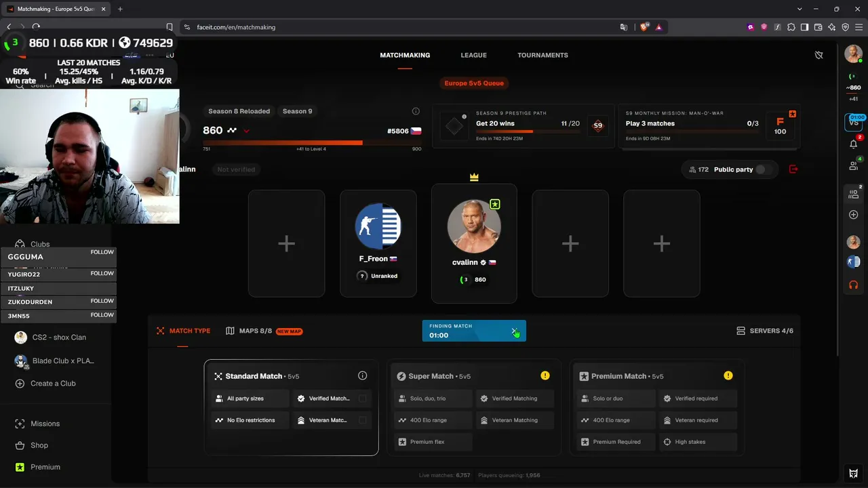Follow ZUKODURDEN in the overlay list
Viewport: 868px width, 488px height.
click(x=102, y=301)
